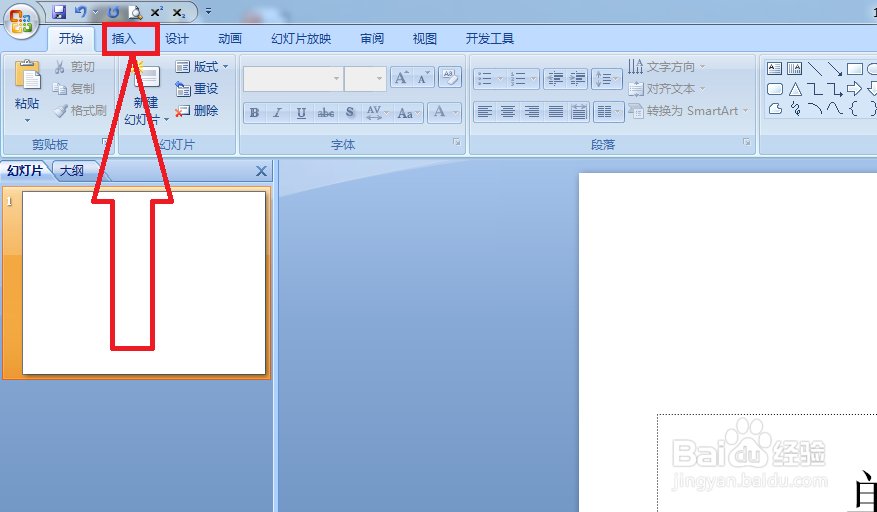Increase the list indent level
The image size is (877, 512).
(x=577, y=79)
